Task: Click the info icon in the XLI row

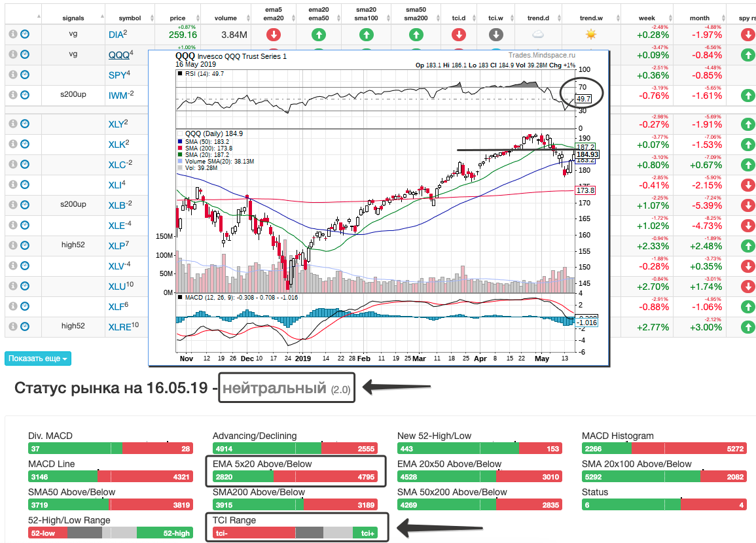Action: point(13,184)
